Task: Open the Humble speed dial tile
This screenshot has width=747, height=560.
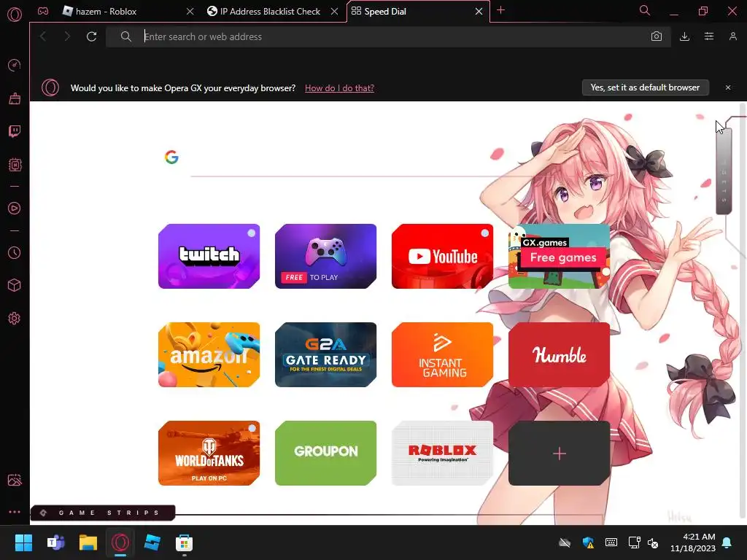Action: pos(560,355)
